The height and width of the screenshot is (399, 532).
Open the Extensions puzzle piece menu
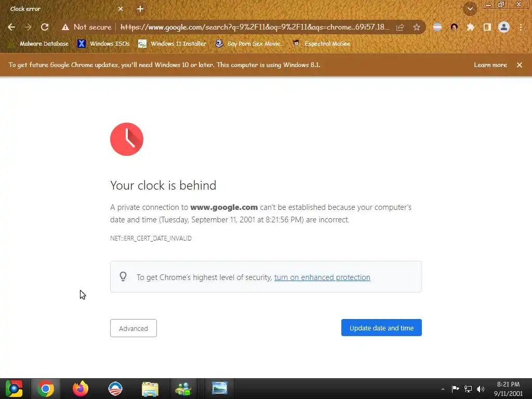point(470,27)
